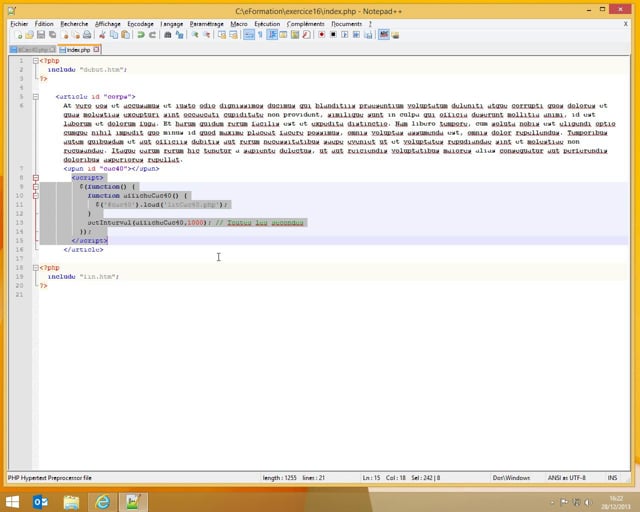Open the ? help menu
The width and height of the screenshot is (640, 512).
(370, 24)
